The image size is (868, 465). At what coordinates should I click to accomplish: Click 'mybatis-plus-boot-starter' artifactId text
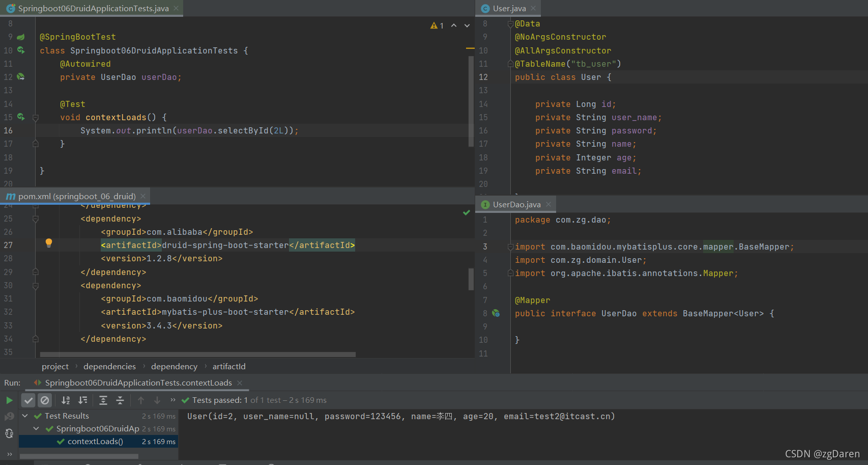225,312
